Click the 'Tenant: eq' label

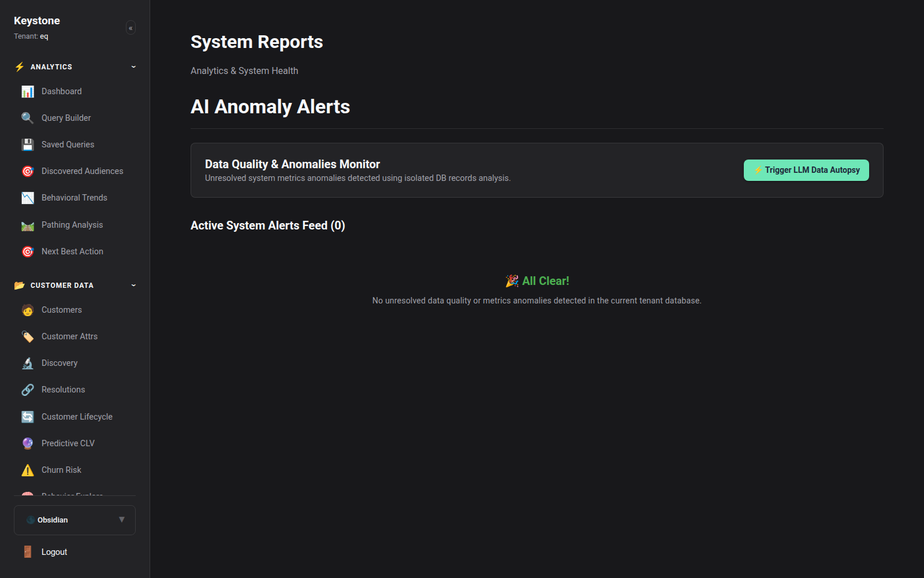(x=31, y=36)
